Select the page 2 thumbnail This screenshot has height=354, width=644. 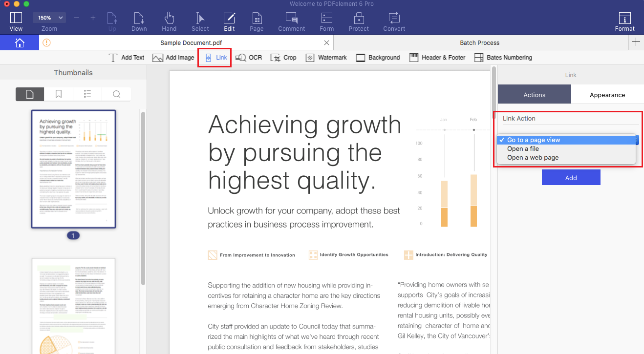point(73,305)
